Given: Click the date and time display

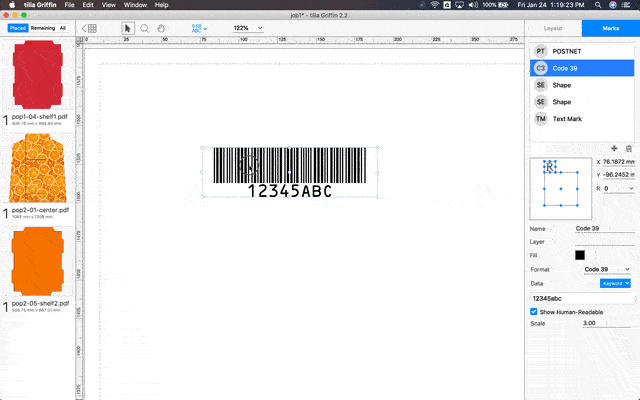Looking at the screenshot, I should [551, 5].
